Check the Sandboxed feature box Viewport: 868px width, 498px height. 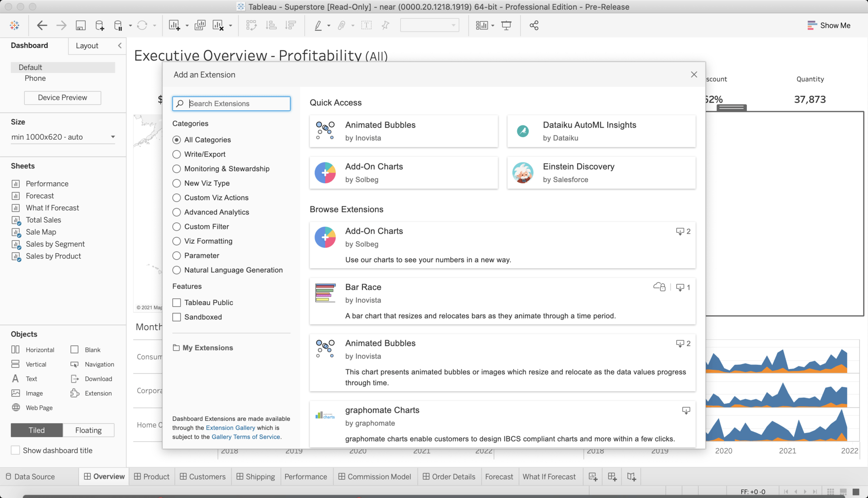coord(177,317)
